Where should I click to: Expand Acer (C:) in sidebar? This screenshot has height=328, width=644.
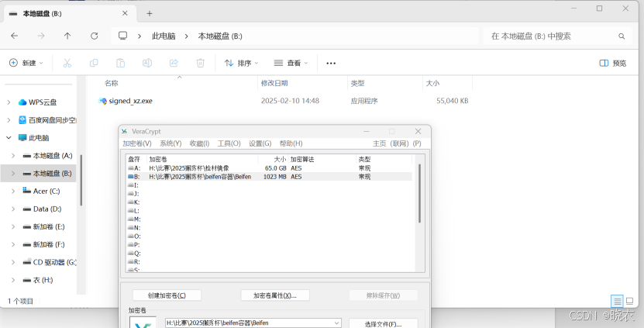coord(13,191)
